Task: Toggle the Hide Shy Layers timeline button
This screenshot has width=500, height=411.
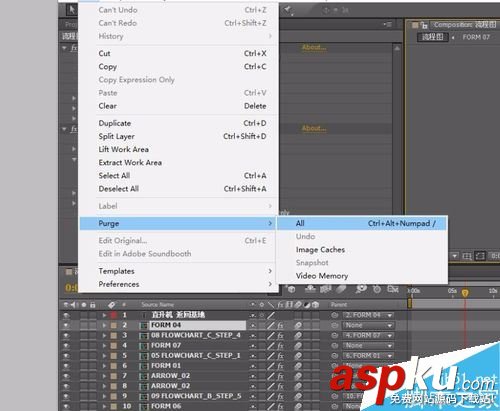Action: point(310,289)
